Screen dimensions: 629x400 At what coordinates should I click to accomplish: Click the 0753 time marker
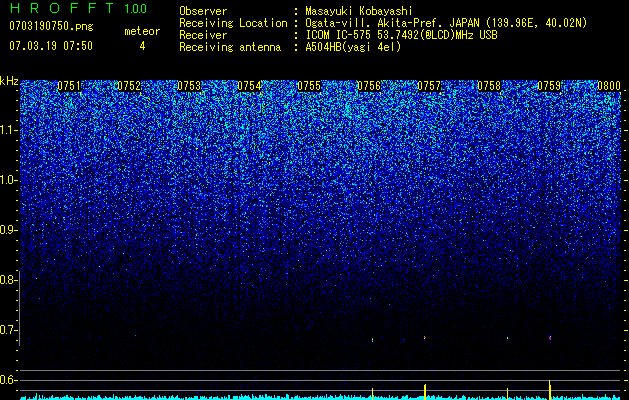(x=189, y=86)
